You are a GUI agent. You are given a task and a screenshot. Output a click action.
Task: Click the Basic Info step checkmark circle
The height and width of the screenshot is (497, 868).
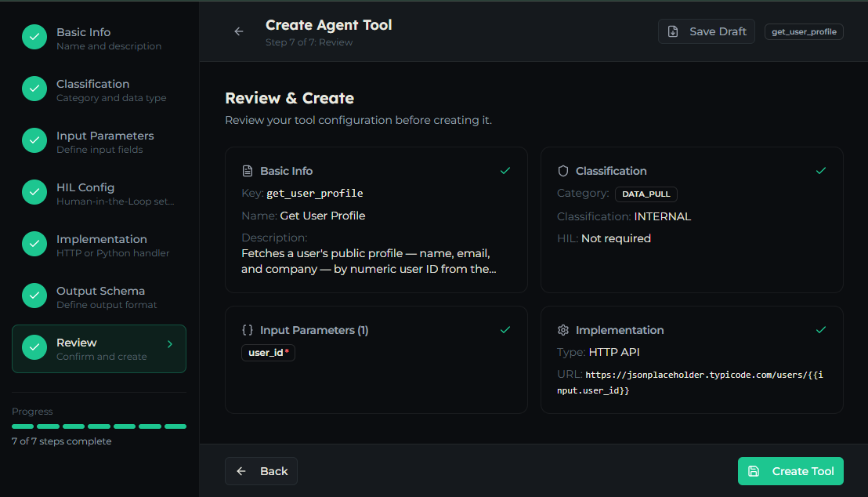[34, 37]
